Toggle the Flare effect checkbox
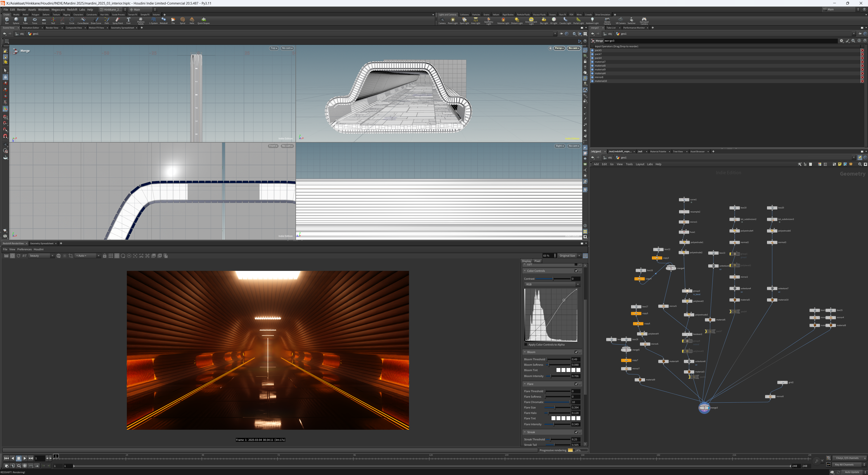 point(576,384)
